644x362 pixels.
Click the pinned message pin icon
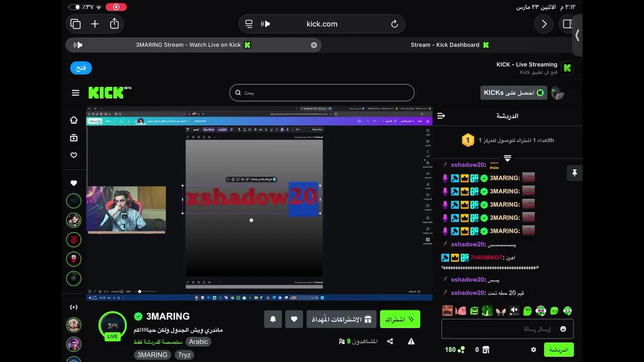575,173
